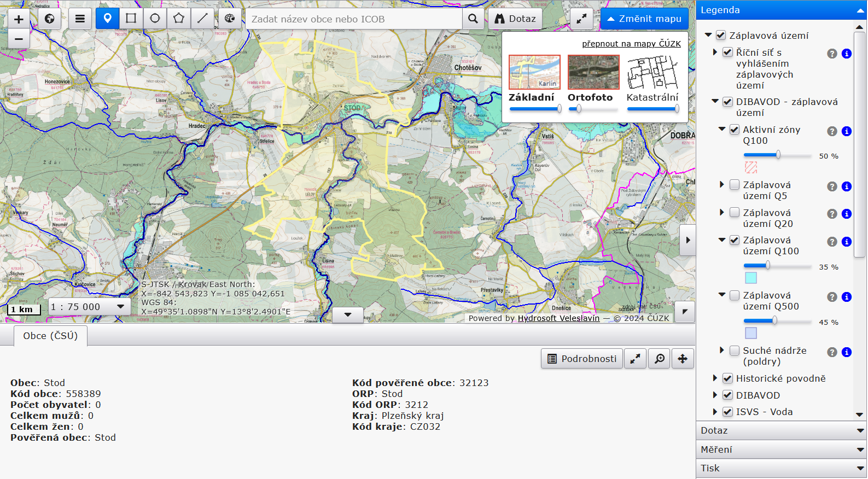Screen dimensions: 868x479
Task: Pan to feature with cross-arrows icon
Action: pyautogui.click(x=683, y=359)
